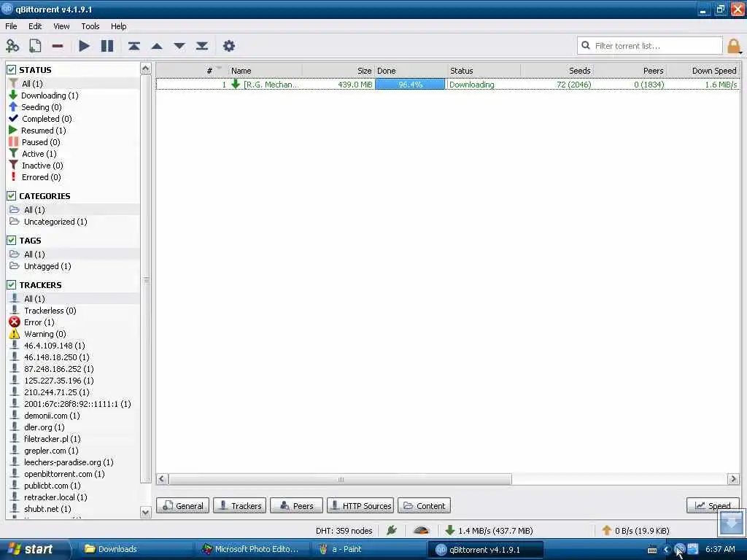Click DHT: 359 nodes status text
The image size is (747, 560).
click(344, 531)
